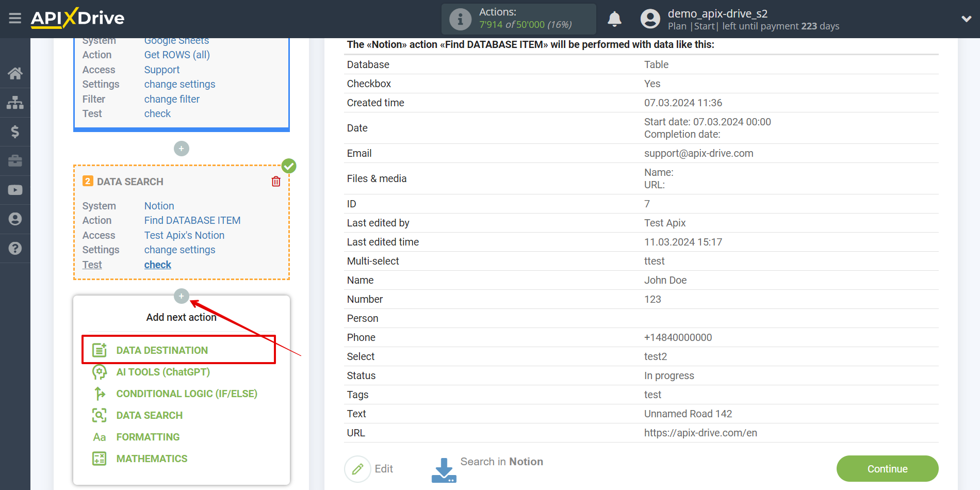Open briefcase icon in sidebar
The height and width of the screenshot is (490, 980).
click(15, 161)
